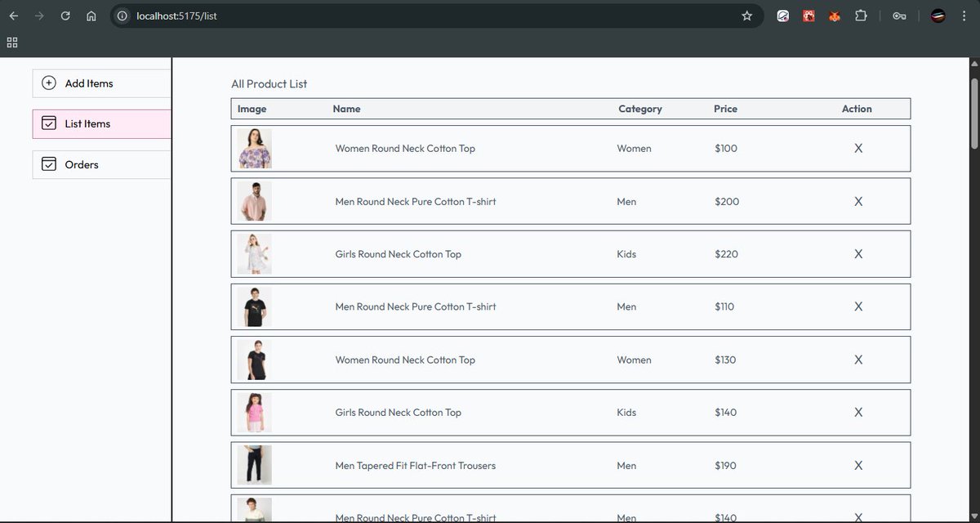This screenshot has height=523, width=980.
Task: Open the Add Items sidebar page
Action: [x=102, y=83]
